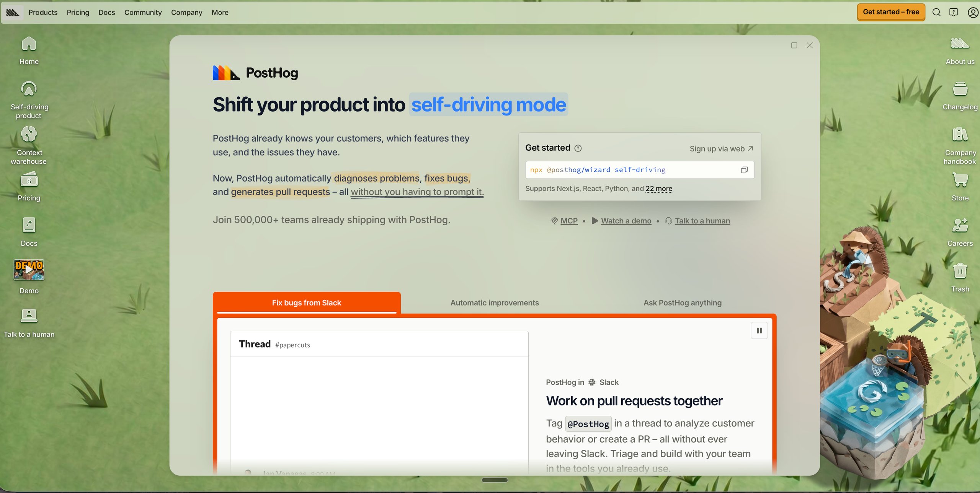Image resolution: width=980 pixels, height=493 pixels.
Task: Open the Careers desktop icon
Action: coord(960,232)
